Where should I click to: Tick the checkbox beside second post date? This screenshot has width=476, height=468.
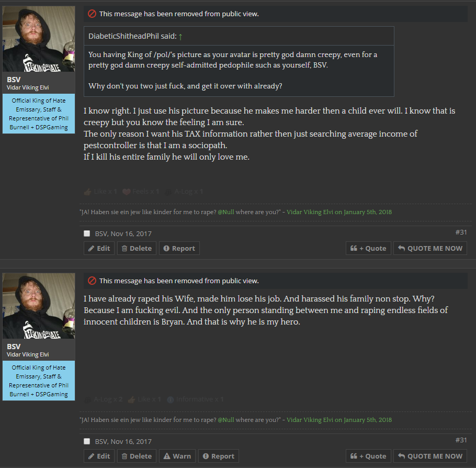[x=87, y=441]
